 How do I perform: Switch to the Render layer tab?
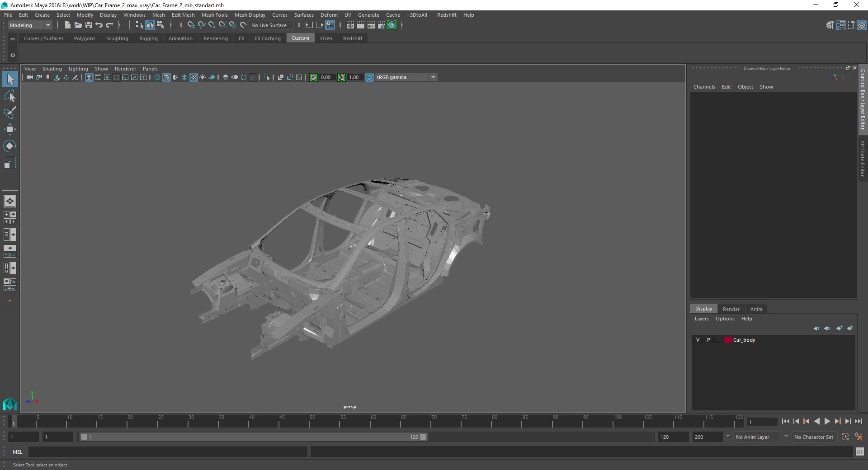[x=731, y=309]
